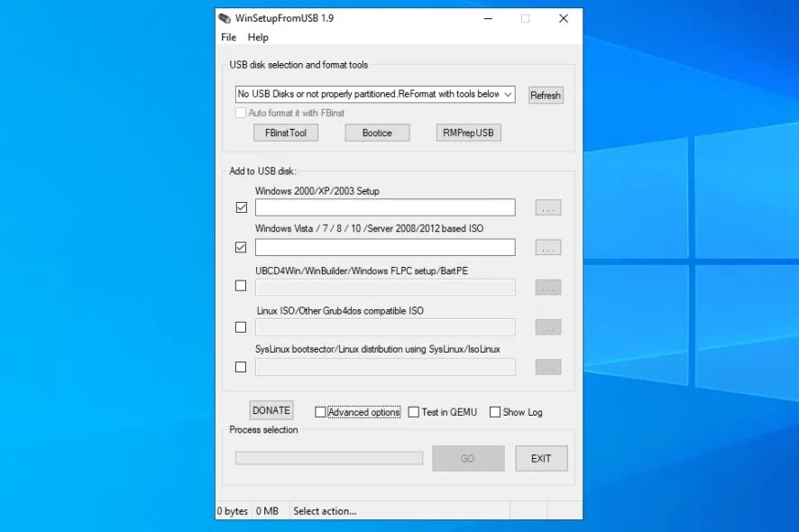Open the File menu
Viewport: 799px width, 532px height.
point(228,37)
